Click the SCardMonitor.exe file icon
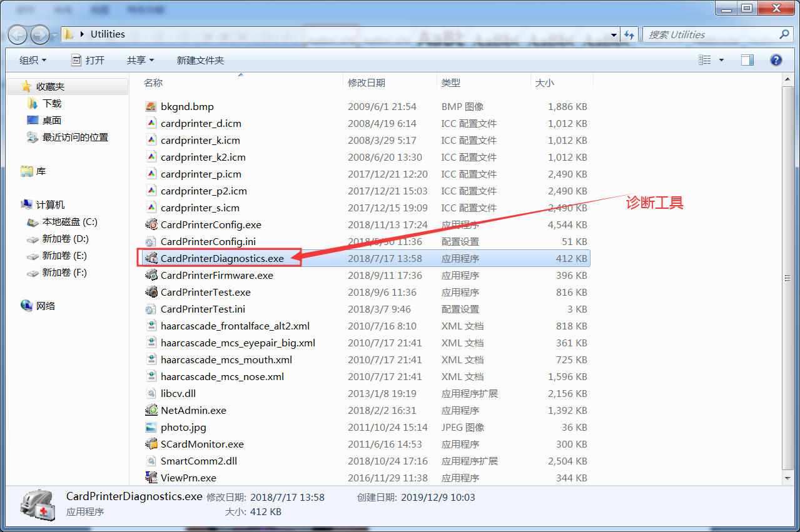Viewport: 800px width, 532px height. (x=151, y=444)
